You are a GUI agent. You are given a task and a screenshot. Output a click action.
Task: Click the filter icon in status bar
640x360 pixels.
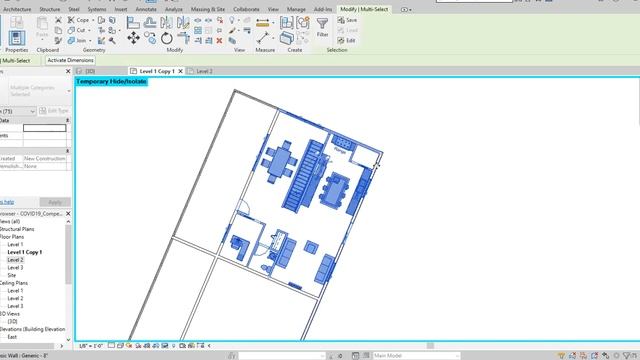pyautogui.click(x=628, y=356)
